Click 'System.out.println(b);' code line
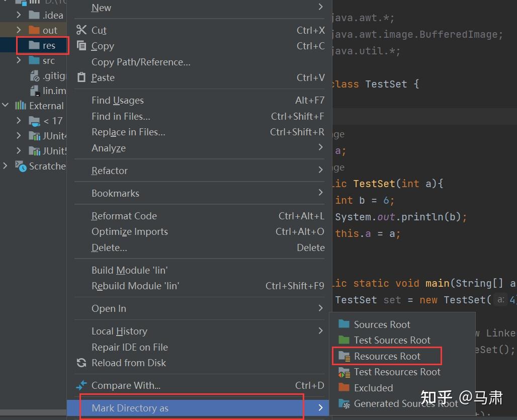The width and height of the screenshot is (517, 420). [401, 217]
